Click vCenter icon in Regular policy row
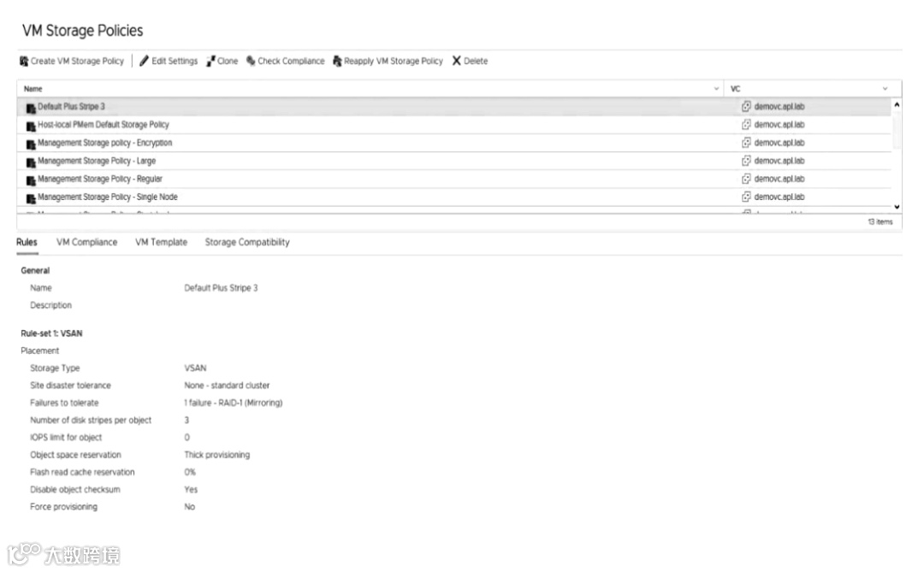 coord(746,179)
